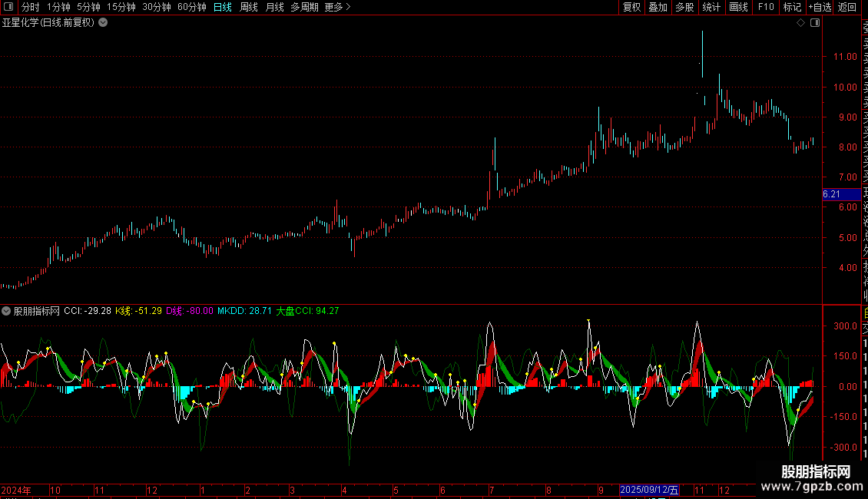Switch to 分时 intraday view
Screen dimensions: 868x499
click(31, 7)
